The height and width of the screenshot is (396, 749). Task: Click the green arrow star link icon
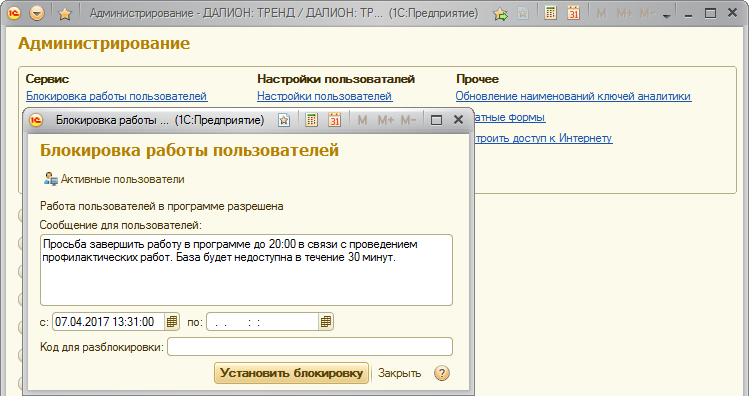click(x=500, y=13)
